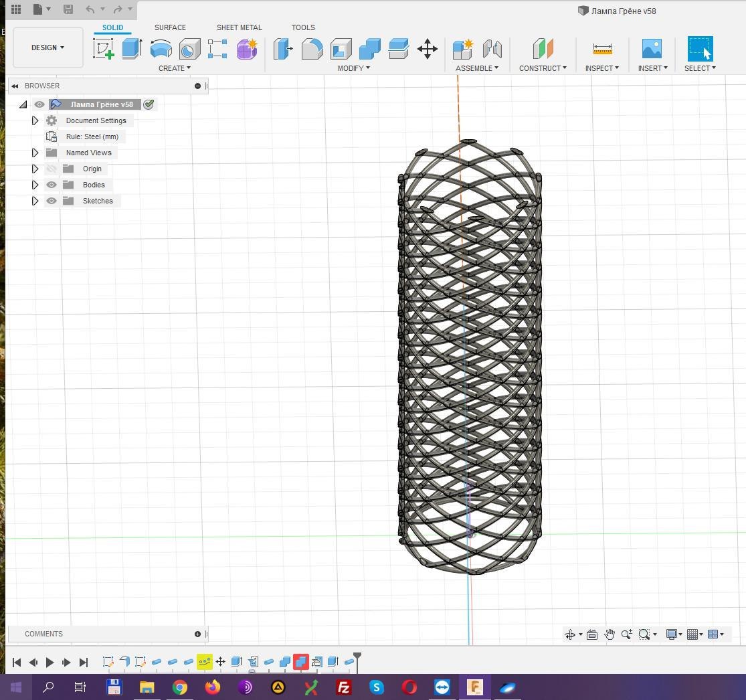This screenshot has height=700, width=746.
Task: Select the Move/Copy arrows tool
Action: (428, 49)
